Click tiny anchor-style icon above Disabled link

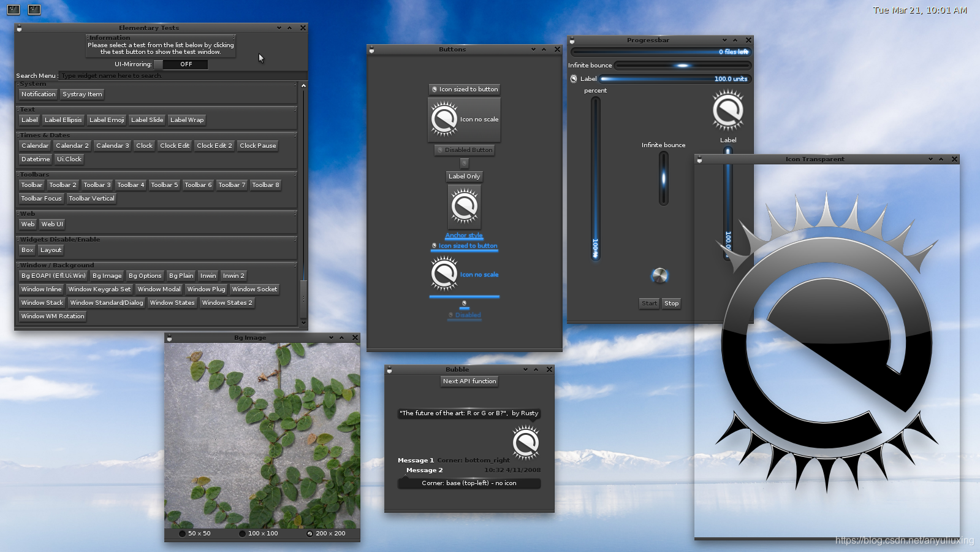tap(464, 303)
